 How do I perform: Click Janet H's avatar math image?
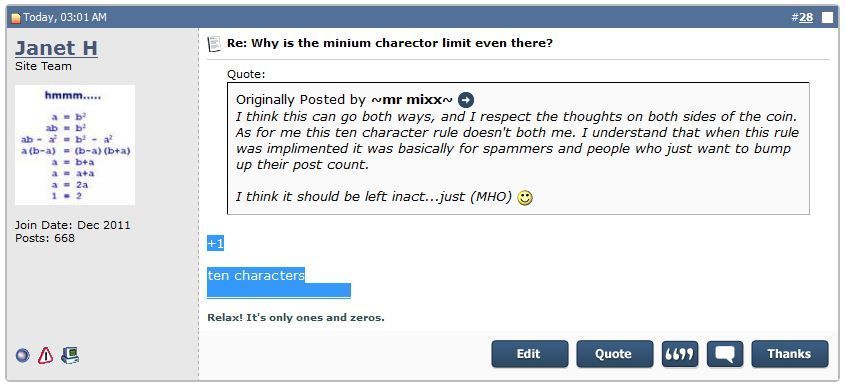point(75,145)
